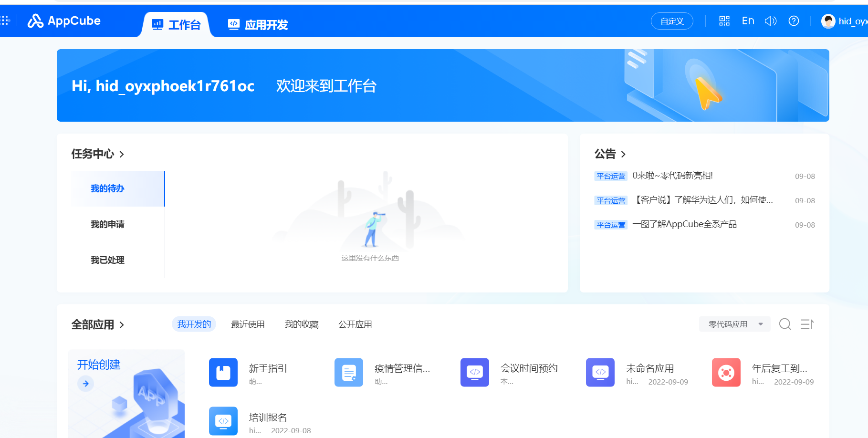Screen dimensions: 868x438
Task: Expand the 全部应用 chevron
Action: 122,325
